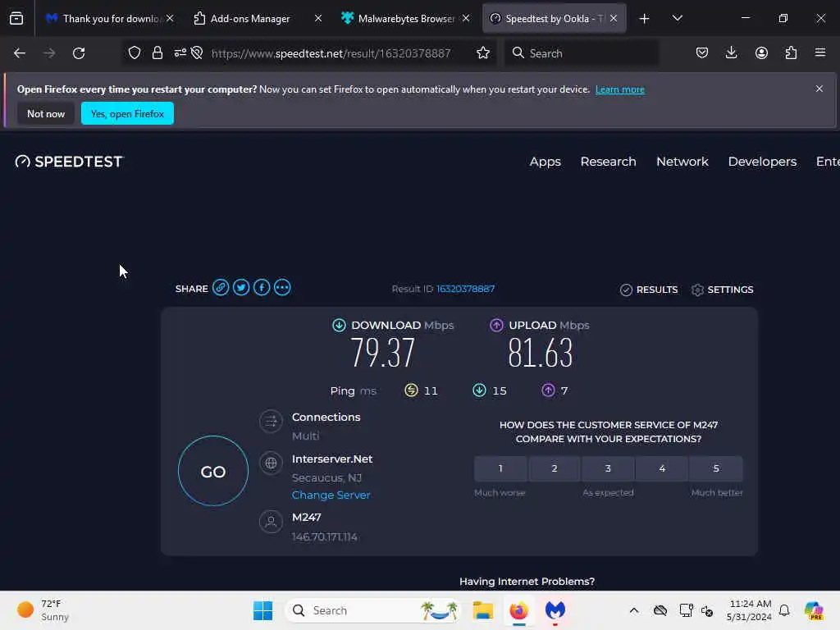This screenshot has height=630, width=840.
Task: Open Firefox View tab icon
Action: (16, 19)
